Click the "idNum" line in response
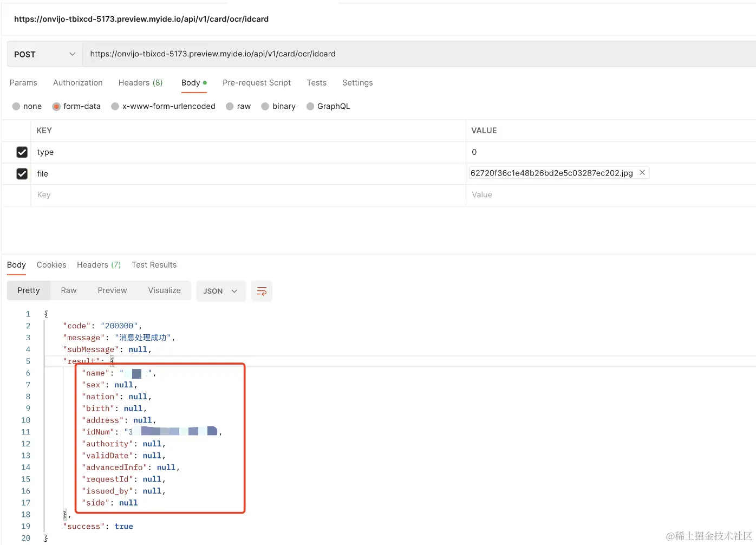756x545 pixels. (152, 432)
